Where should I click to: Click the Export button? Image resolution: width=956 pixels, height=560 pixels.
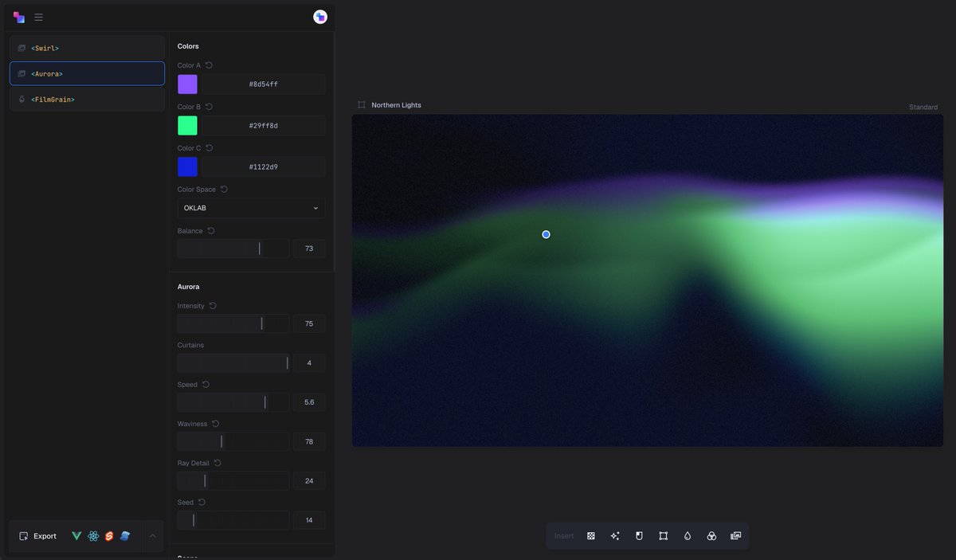[37, 535]
